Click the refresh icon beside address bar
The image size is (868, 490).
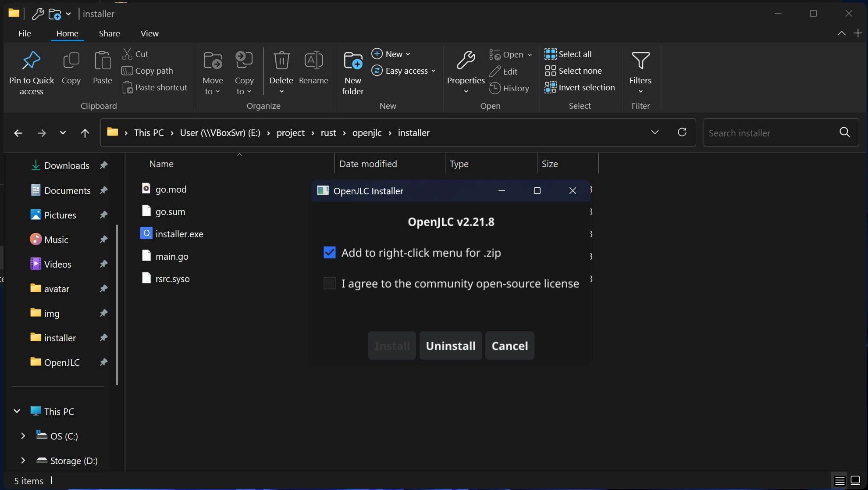(682, 132)
